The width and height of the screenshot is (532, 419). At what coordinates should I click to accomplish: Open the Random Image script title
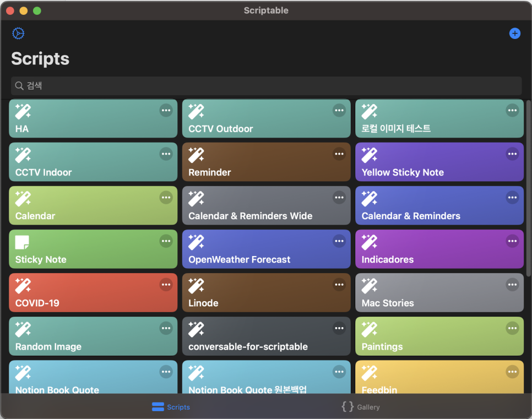(x=48, y=347)
